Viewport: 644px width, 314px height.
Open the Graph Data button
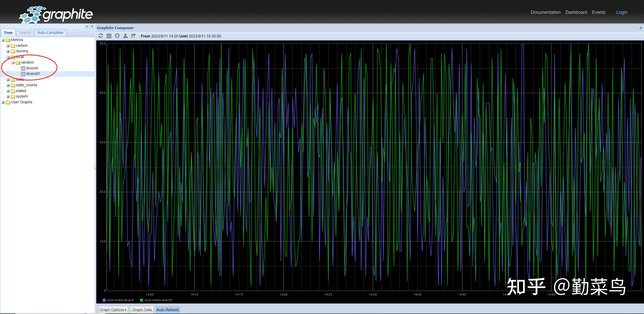[x=142, y=310]
